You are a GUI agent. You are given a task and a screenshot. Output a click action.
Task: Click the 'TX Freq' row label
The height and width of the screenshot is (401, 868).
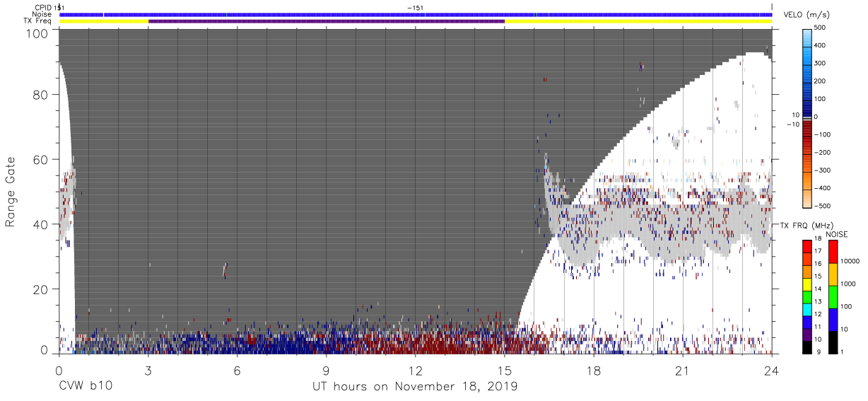(38, 21)
